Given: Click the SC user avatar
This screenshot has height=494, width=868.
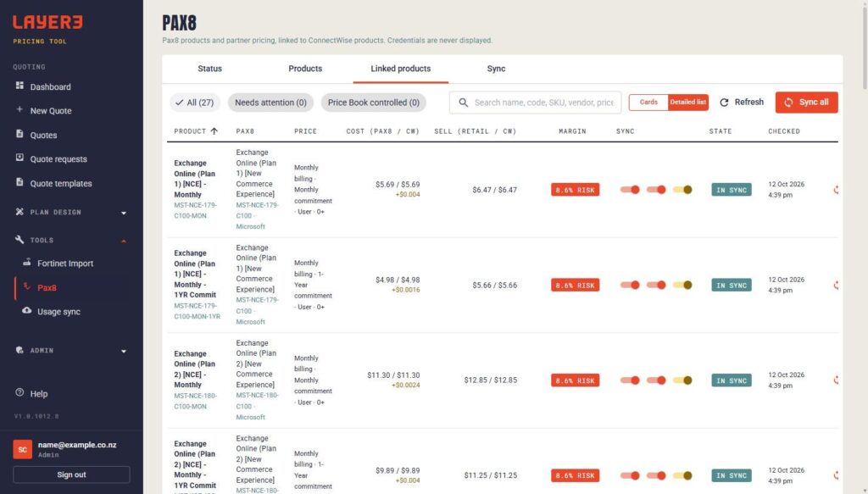Looking at the screenshot, I should (23, 449).
